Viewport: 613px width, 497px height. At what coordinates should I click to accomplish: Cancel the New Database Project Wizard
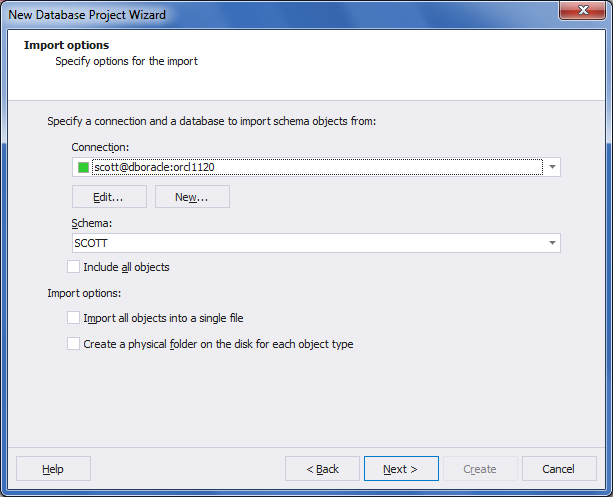point(558,469)
